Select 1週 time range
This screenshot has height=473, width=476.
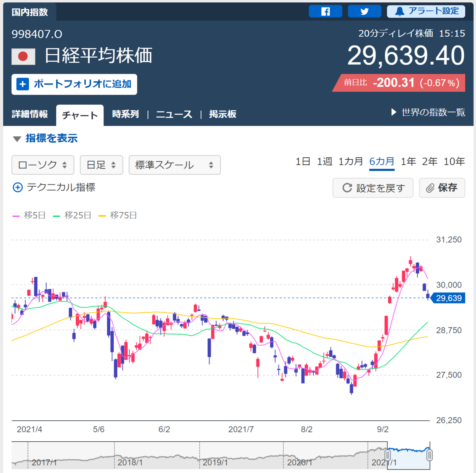coord(324,161)
